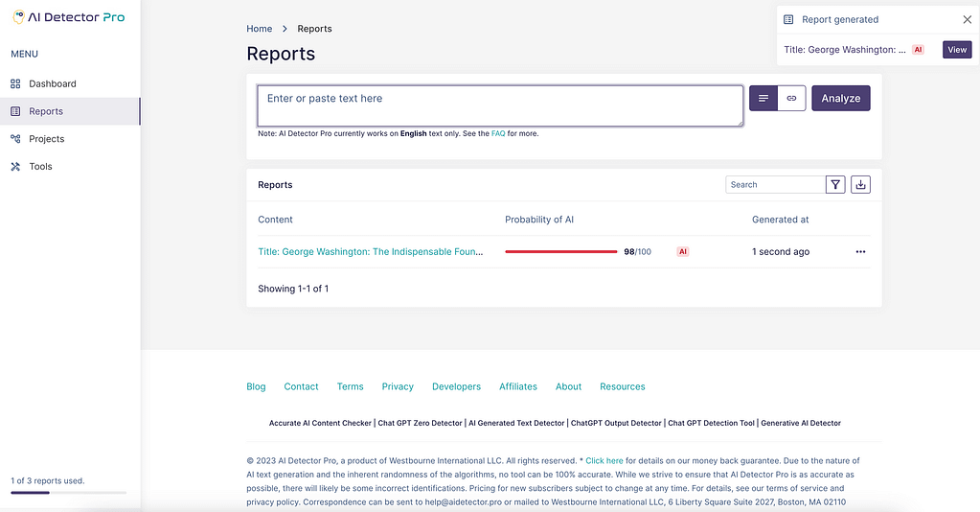The image size is (980, 512).
Task: Click the red AI badge in report row
Action: [683, 252]
